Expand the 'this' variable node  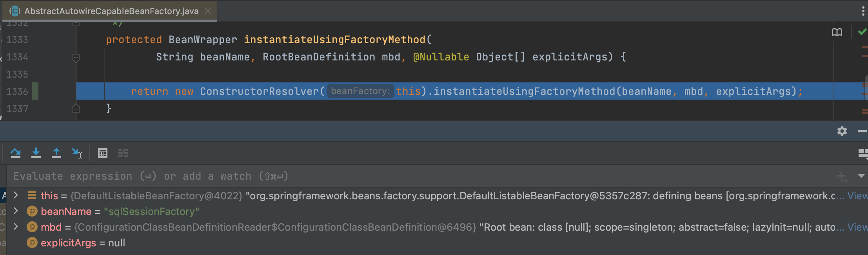coord(16,195)
